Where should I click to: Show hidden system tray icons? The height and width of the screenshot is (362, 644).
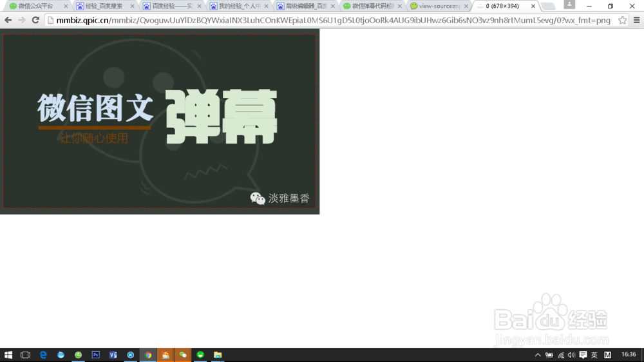538,355
